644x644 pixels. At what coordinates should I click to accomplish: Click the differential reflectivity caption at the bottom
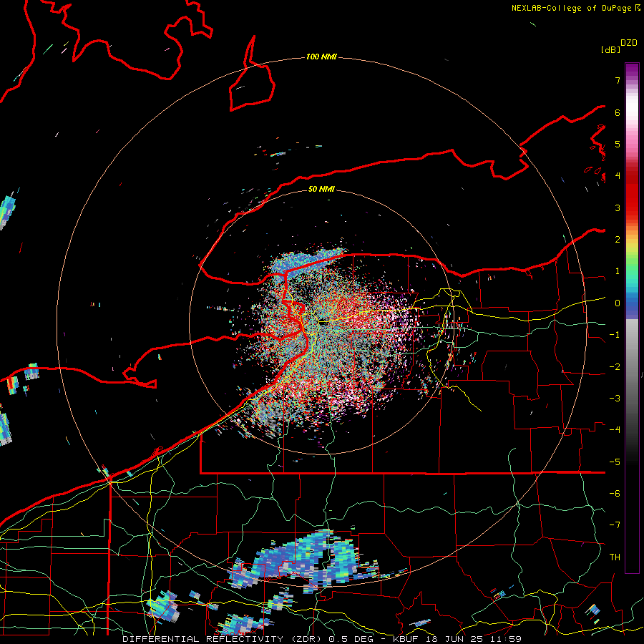point(322,639)
